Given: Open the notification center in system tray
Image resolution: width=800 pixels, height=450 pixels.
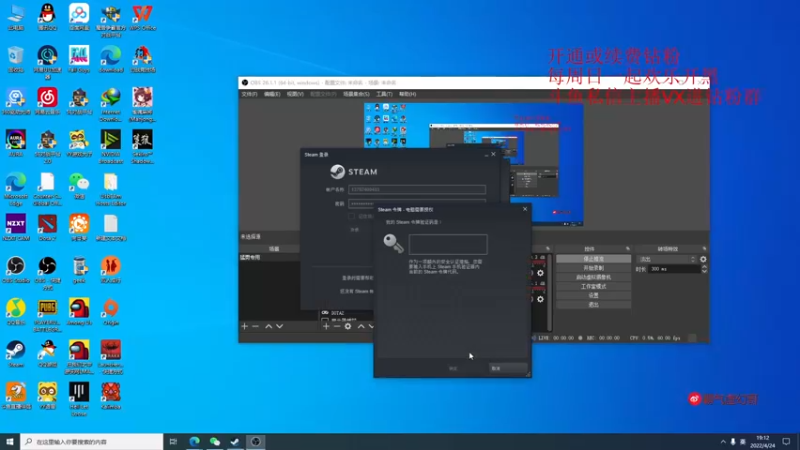Looking at the screenshot, I should 786,441.
